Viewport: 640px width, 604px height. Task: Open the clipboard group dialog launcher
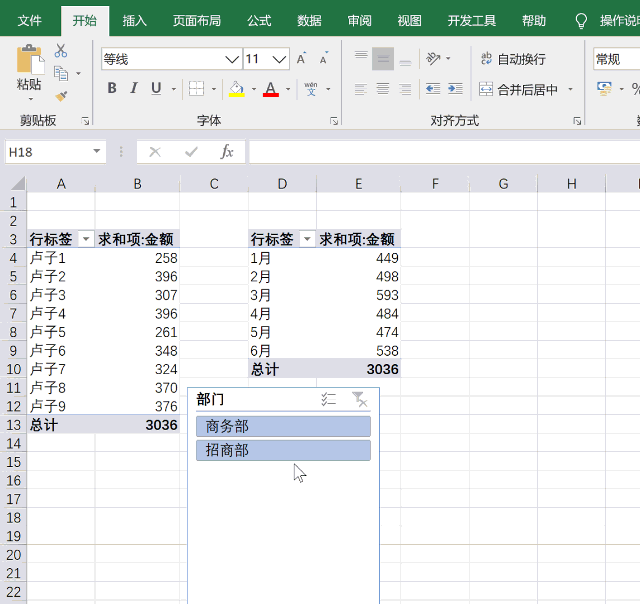click(85, 121)
